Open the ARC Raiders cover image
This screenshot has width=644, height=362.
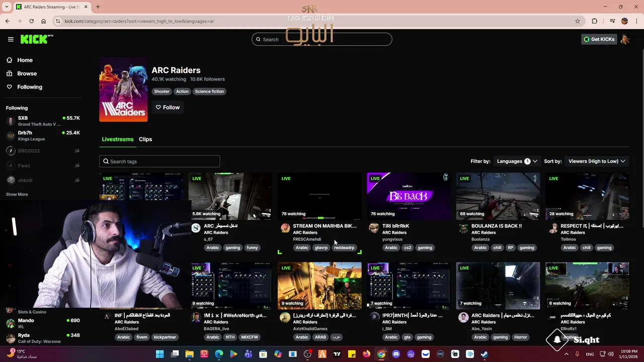click(x=123, y=89)
